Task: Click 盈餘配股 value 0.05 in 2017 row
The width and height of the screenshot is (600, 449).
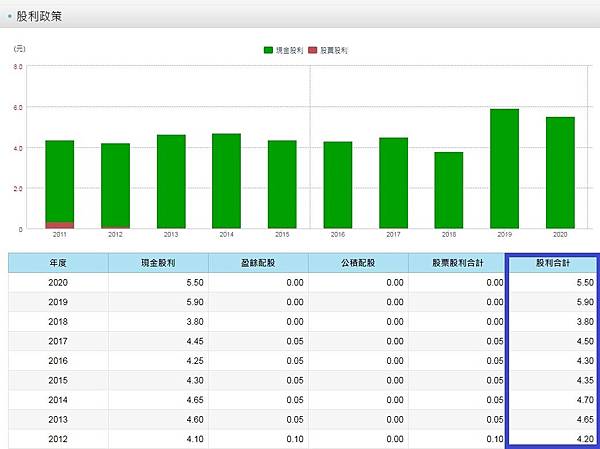Action: 295,341
